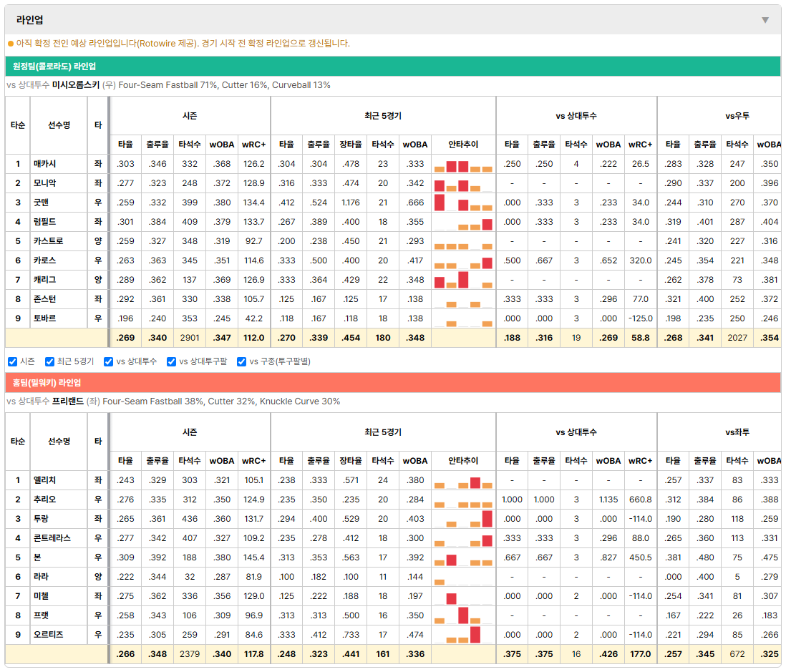The image size is (786, 672).
Task: Uncheck the vs 상대투구팔 checkbox
Action: (171, 361)
